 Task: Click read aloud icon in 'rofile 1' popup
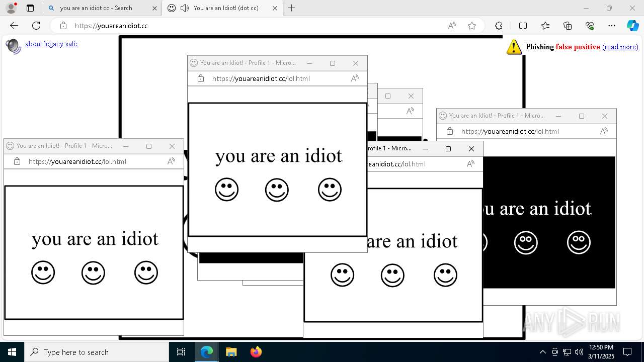coord(470,164)
